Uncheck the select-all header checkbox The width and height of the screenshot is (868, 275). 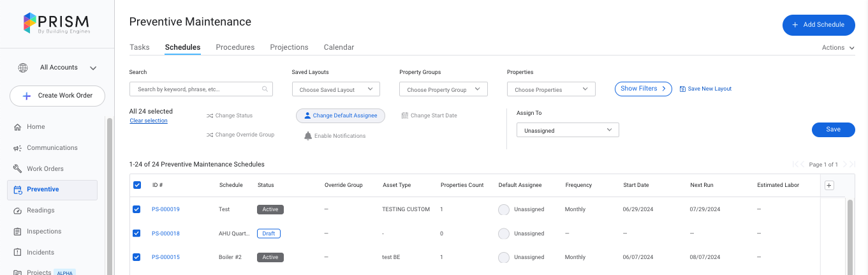click(137, 185)
